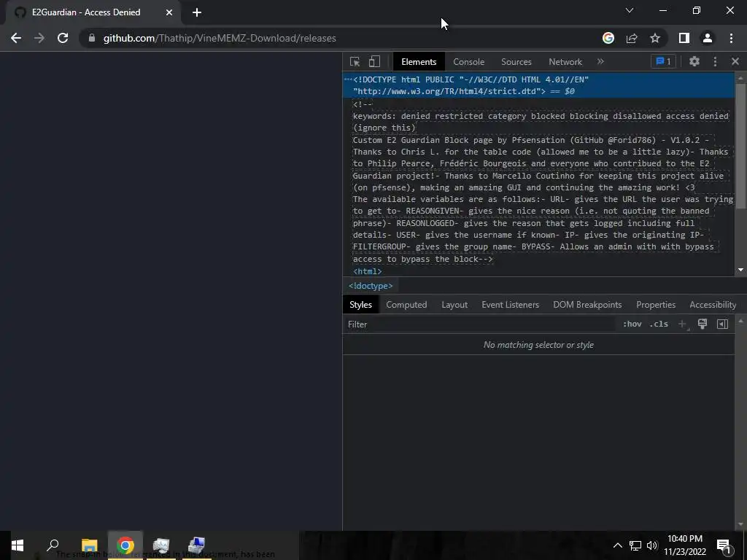The height and width of the screenshot is (560, 747).
Task: Open File Explorer from taskbar
Action: click(89, 545)
